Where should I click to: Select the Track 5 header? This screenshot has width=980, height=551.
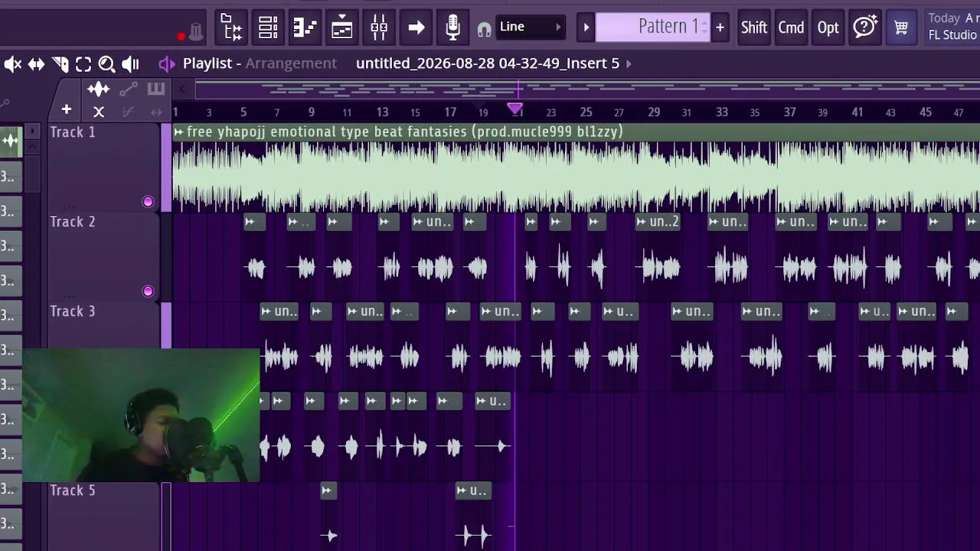(104, 517)
